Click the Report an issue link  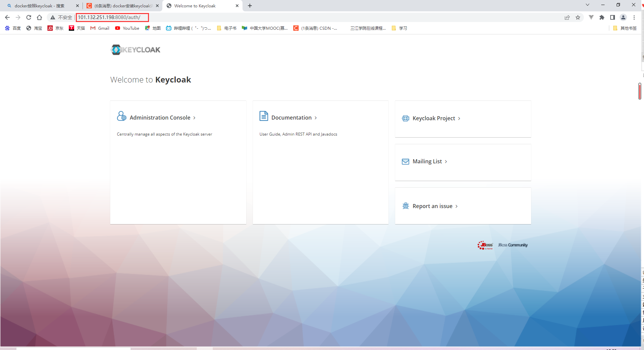tap(435, 206)
